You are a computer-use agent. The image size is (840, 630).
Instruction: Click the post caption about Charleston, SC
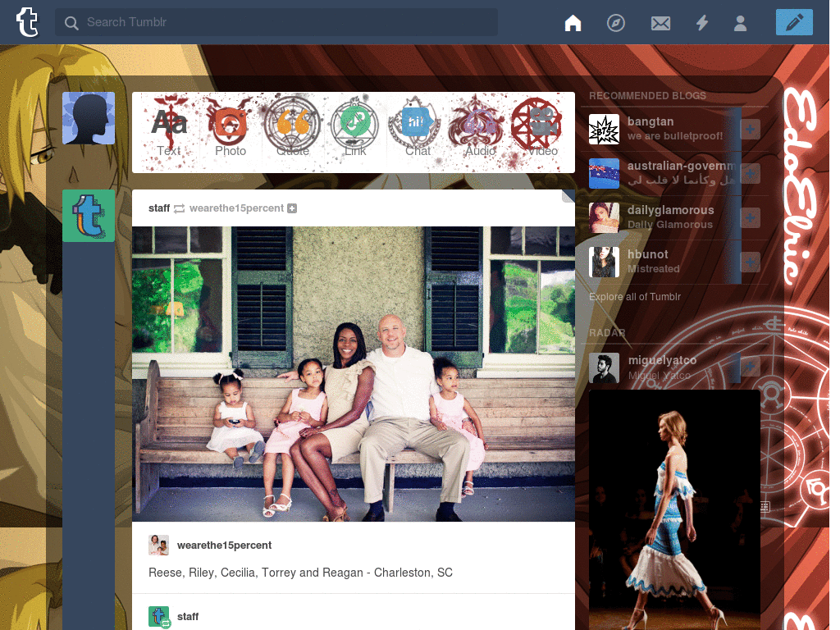(x=300, y=573)
